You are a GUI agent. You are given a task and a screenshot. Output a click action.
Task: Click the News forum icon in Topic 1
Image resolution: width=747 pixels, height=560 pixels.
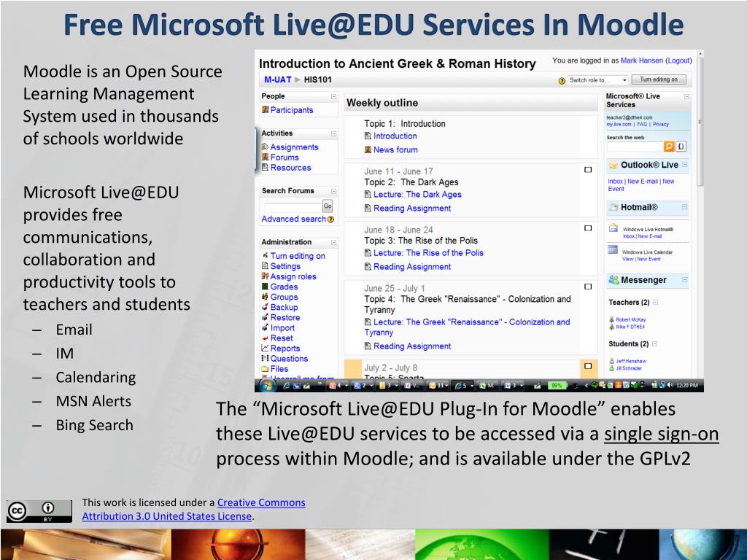368,149
